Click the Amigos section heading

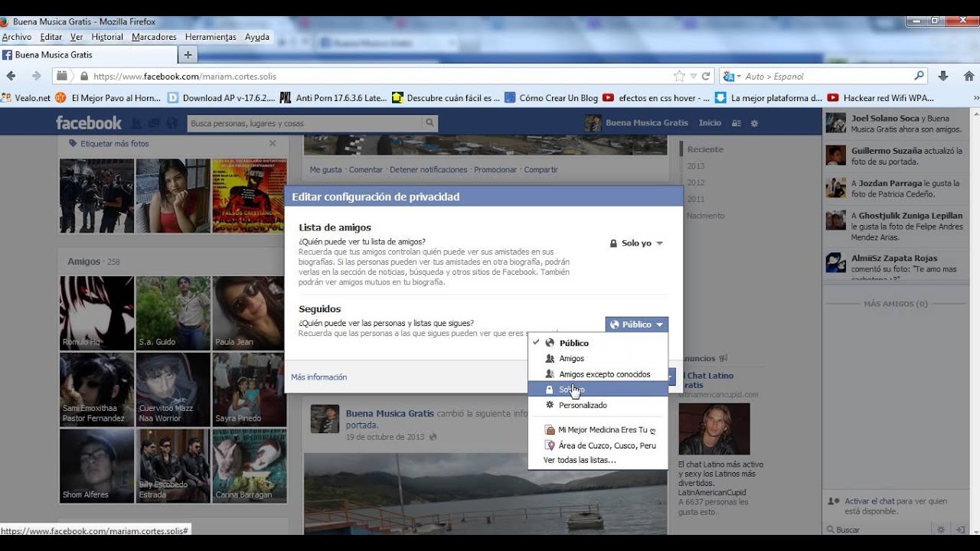point(83,262)
